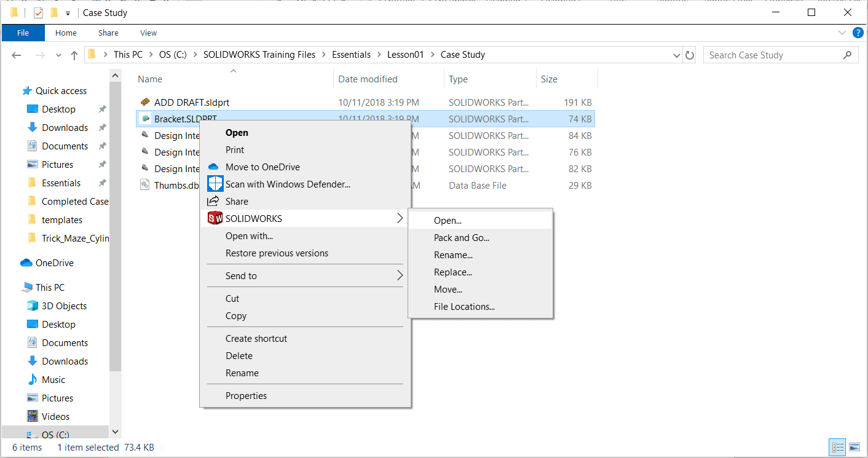This screenshot has height=458, width=868.
Task: Click the Help question mark icon
Action: click(857, 33)
